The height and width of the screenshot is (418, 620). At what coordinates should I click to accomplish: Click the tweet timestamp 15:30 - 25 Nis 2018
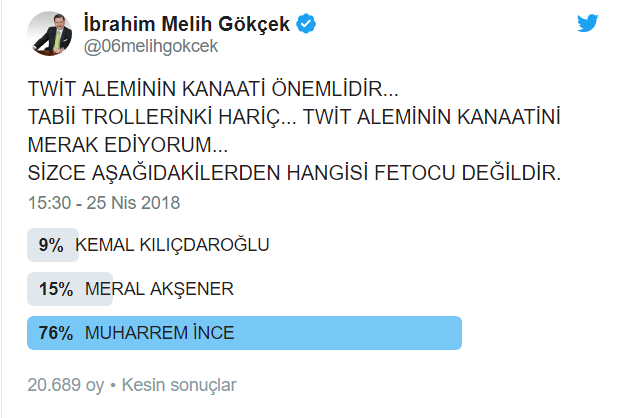point(104,204)
